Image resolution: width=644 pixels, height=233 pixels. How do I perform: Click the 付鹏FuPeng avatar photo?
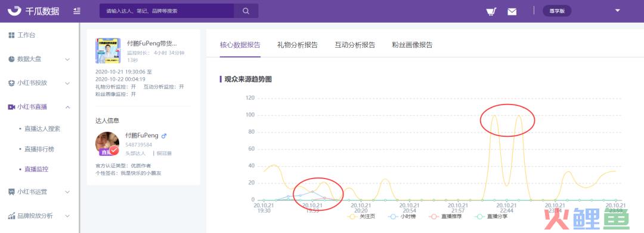tap(107, 143)
